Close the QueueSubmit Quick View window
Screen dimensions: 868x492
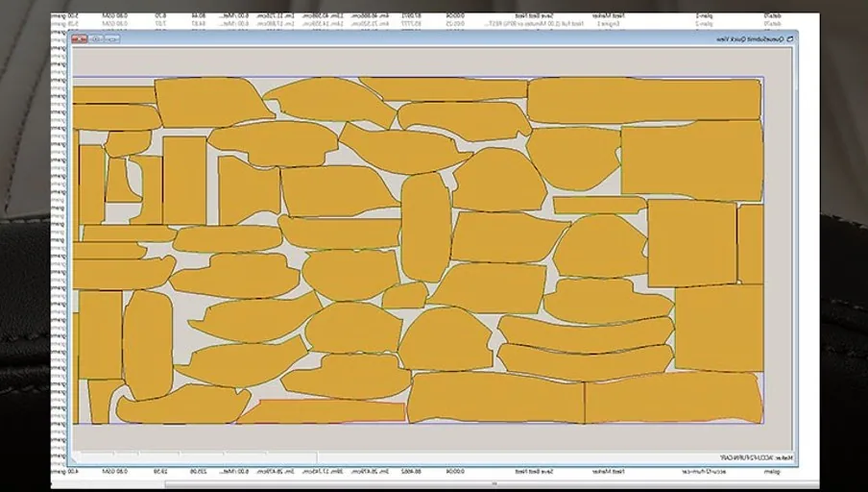79,38
